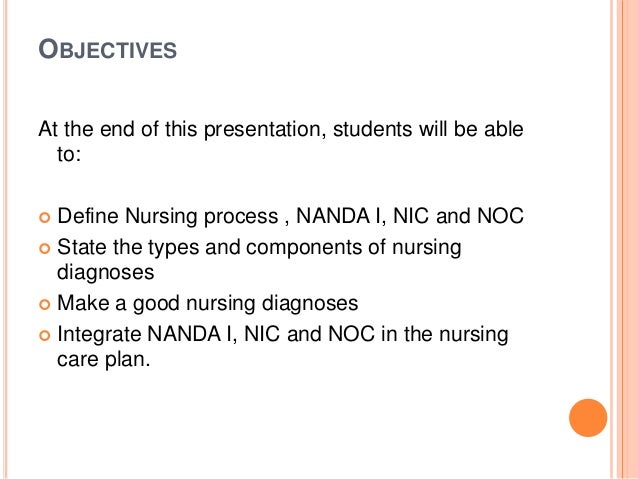
Task: Click "NOC" at the end of the first bullet
Action: coord(502,216)
